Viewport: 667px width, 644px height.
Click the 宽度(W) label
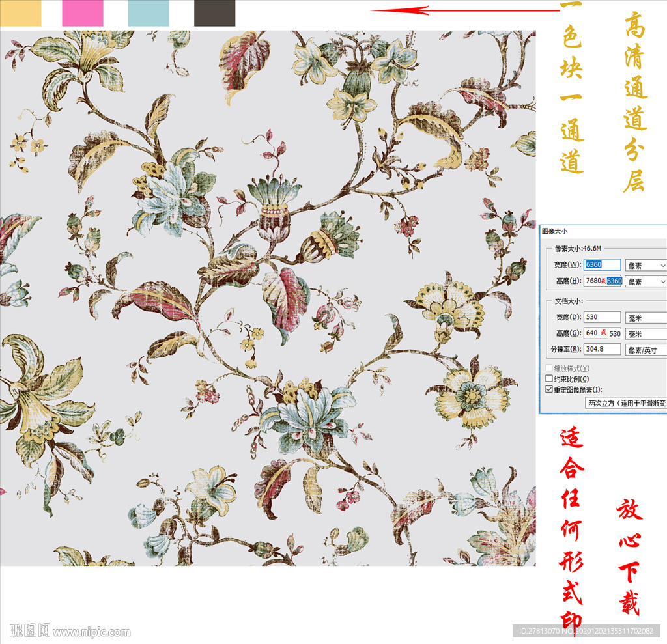coord(567,264)
